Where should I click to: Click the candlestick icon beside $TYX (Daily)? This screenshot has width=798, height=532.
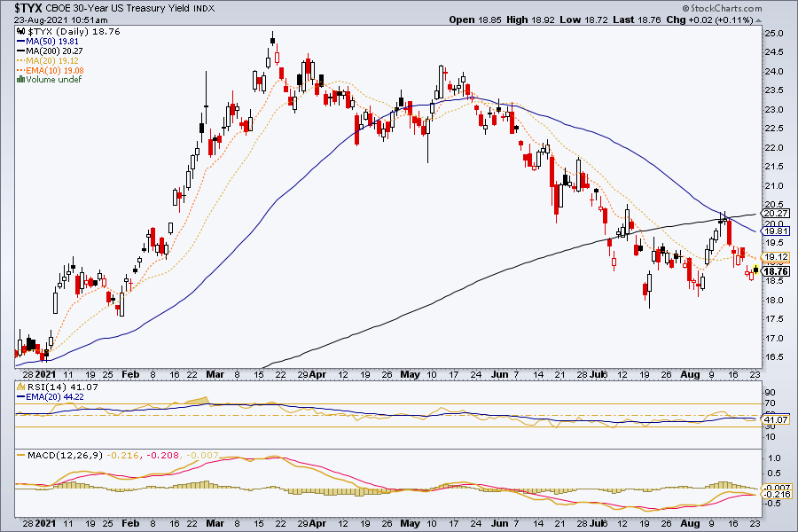[21, 32]
